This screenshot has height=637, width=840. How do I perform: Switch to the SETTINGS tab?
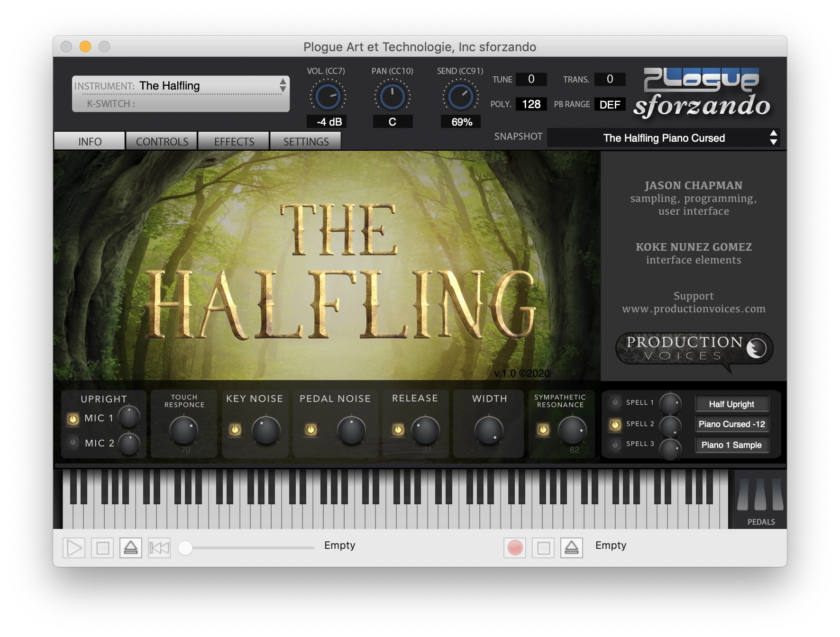tap(306, 141)
